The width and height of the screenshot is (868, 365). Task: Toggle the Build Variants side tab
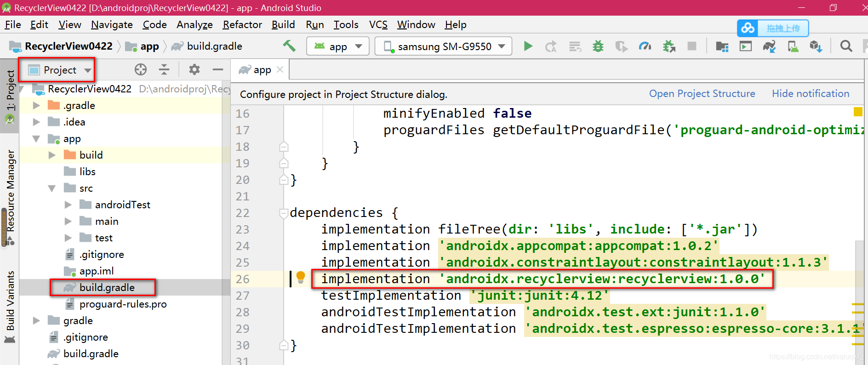coord(10,307)
